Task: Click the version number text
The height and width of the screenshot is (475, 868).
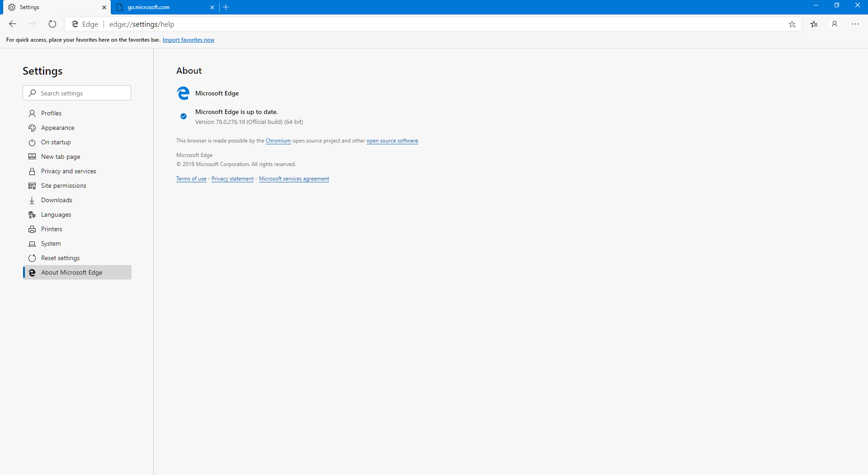Action: tap(249, 122)
